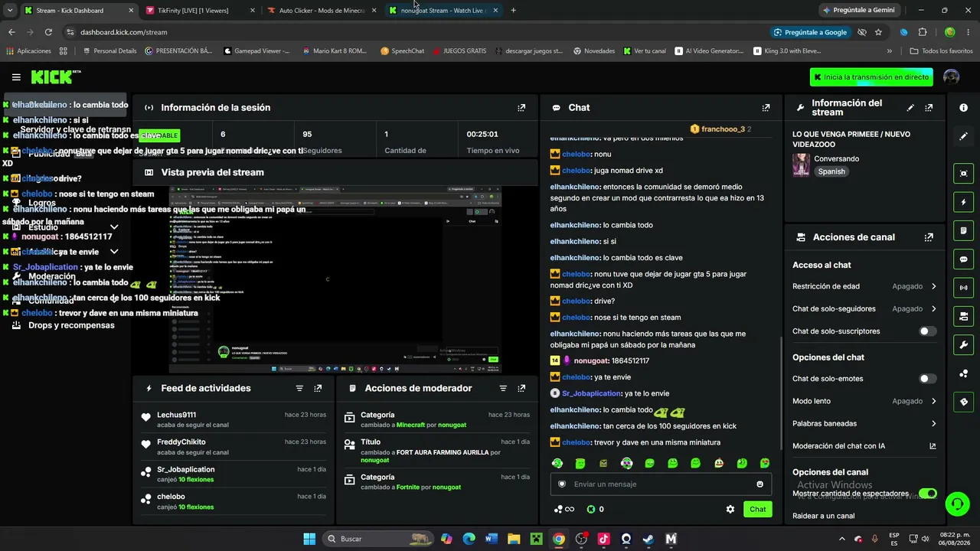Viewport: 980px width, 551px height.
Task: Open the filter icon in Feed de actividades
Action: (x=299, y=389)
